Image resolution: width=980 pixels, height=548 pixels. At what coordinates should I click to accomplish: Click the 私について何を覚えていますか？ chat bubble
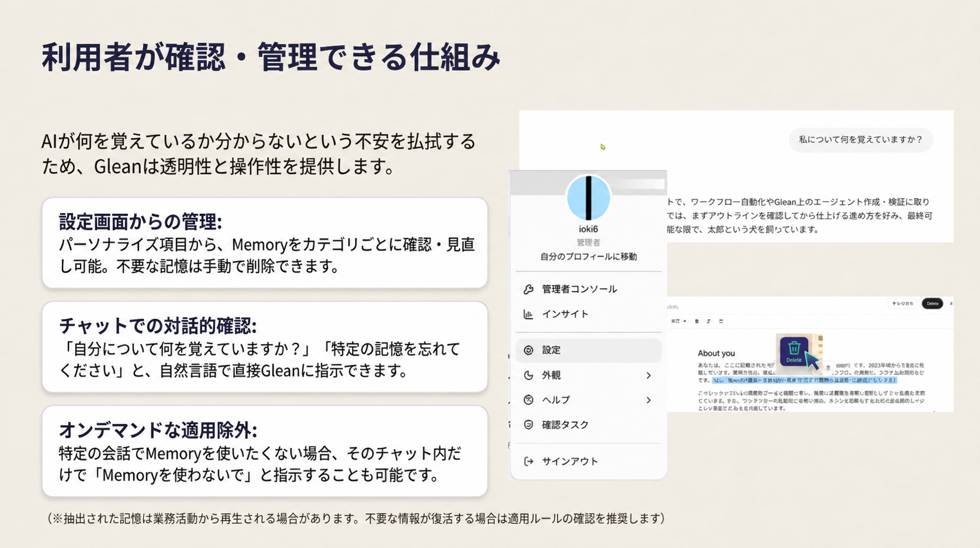pos(860,140)
